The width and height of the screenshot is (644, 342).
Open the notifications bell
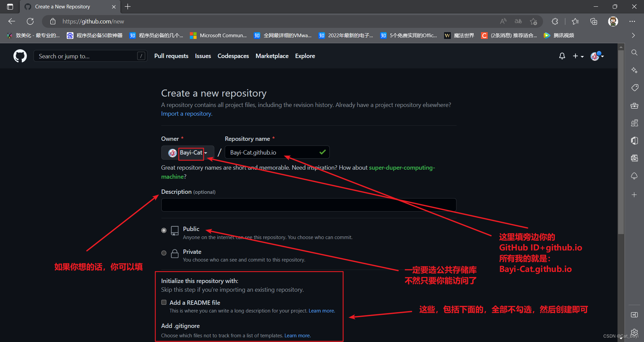[x=562, y=56]
